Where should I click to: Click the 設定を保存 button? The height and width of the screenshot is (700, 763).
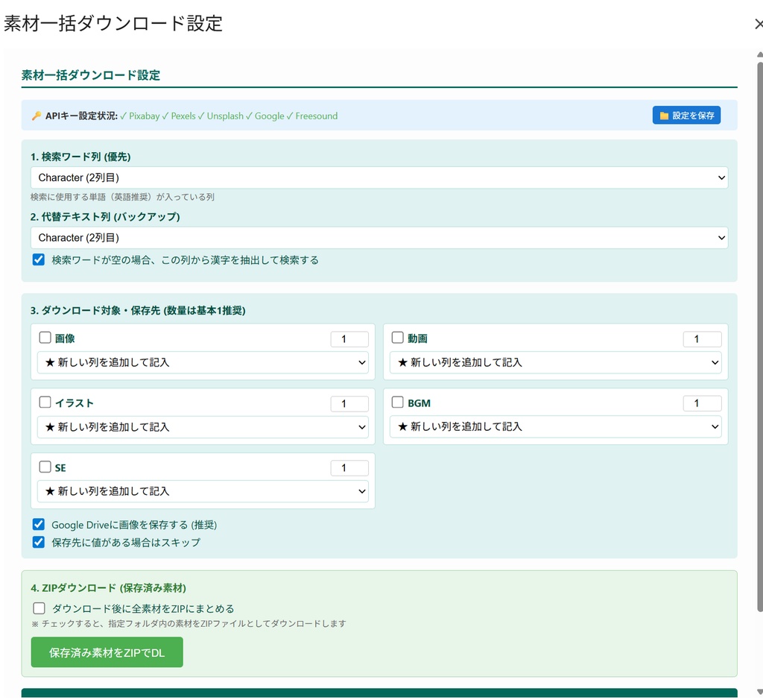tap(686, 116)
